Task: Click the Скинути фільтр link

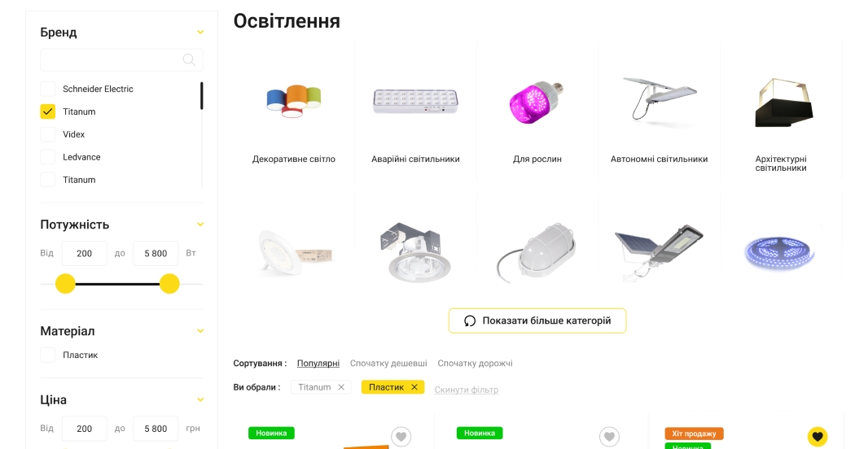Action: pyautogui.click(x=466, y=390)
